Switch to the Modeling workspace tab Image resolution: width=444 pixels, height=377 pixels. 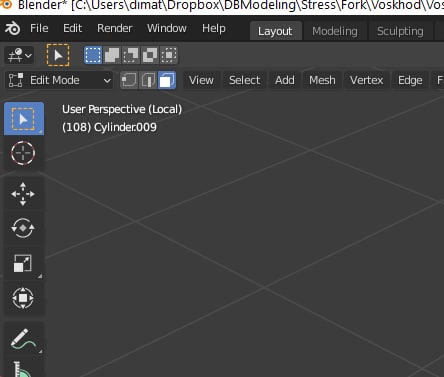tap(335, 31)
